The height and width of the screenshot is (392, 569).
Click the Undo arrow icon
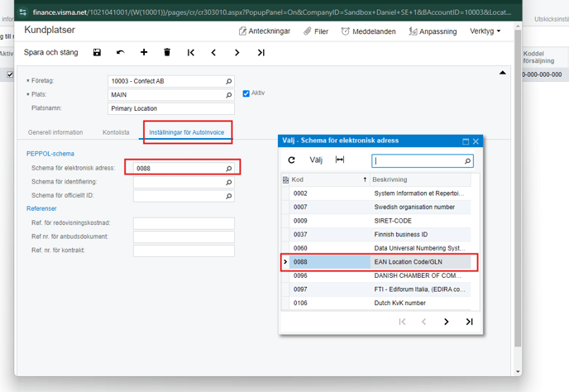pos(121,53)
